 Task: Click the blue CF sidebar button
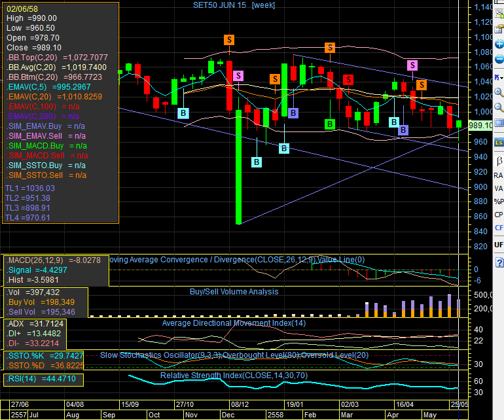coord(499,228)
